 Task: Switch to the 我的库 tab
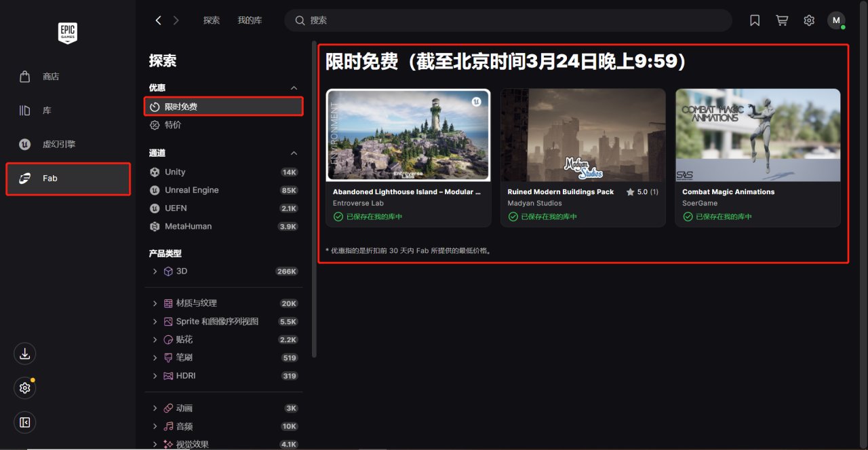click(250, 20)
